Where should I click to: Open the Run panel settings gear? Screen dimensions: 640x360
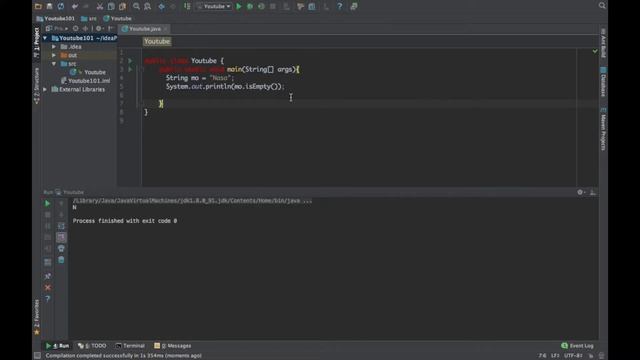(x=580, y=192)
